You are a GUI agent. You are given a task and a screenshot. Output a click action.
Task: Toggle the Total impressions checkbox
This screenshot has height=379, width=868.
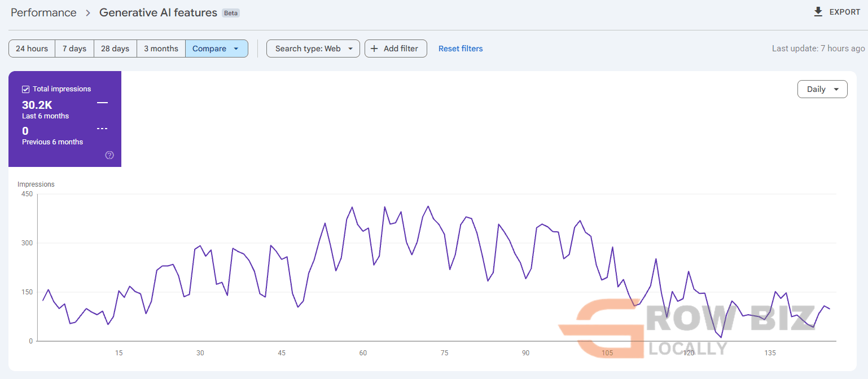coord(25,89)
